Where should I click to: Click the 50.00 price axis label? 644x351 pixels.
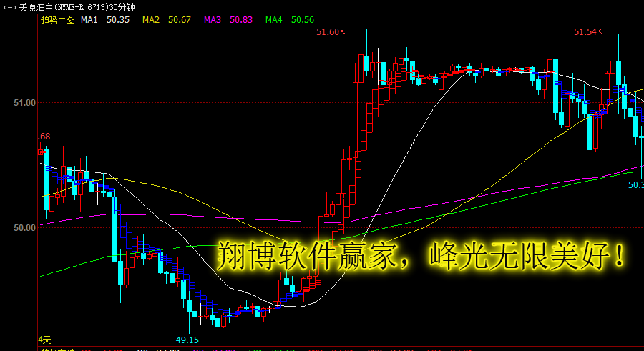coord(24,228)
